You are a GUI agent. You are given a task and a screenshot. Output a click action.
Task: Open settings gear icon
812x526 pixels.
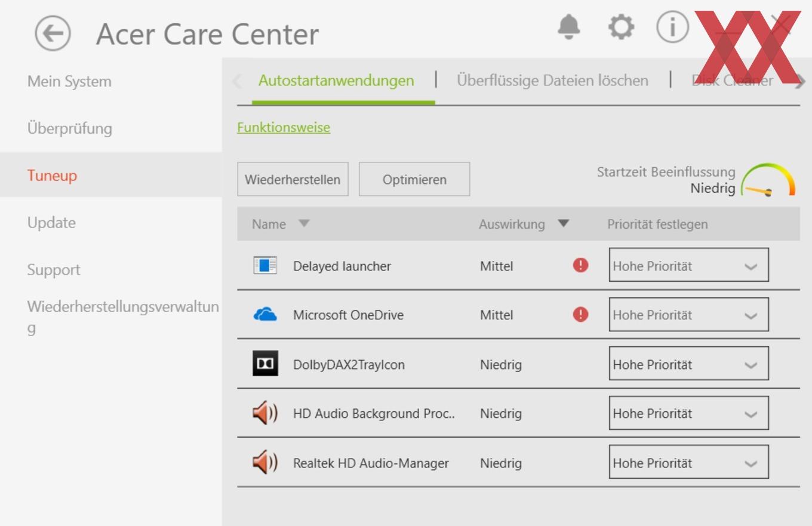pos(621,27)
